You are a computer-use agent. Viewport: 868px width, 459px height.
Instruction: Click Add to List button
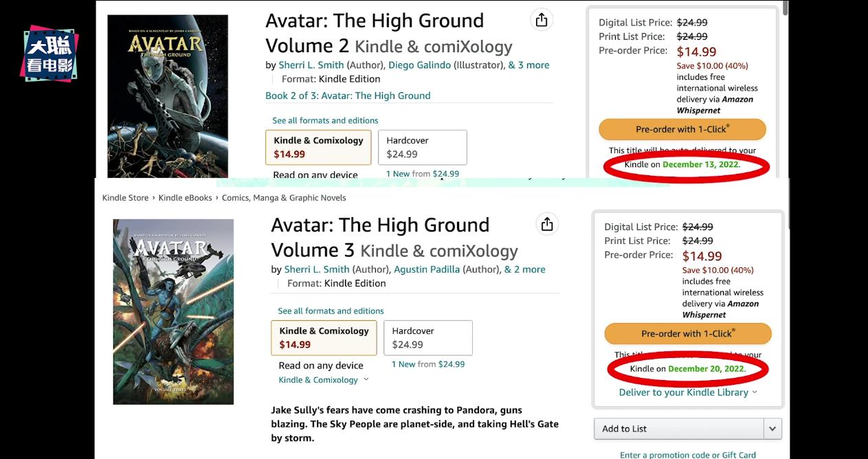[678, 429]
